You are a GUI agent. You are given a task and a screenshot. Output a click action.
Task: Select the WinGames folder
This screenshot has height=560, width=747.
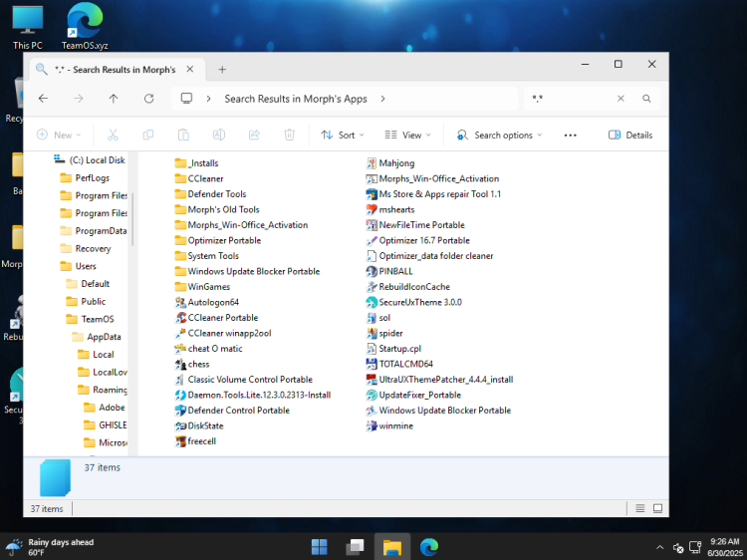pos(202,286)
